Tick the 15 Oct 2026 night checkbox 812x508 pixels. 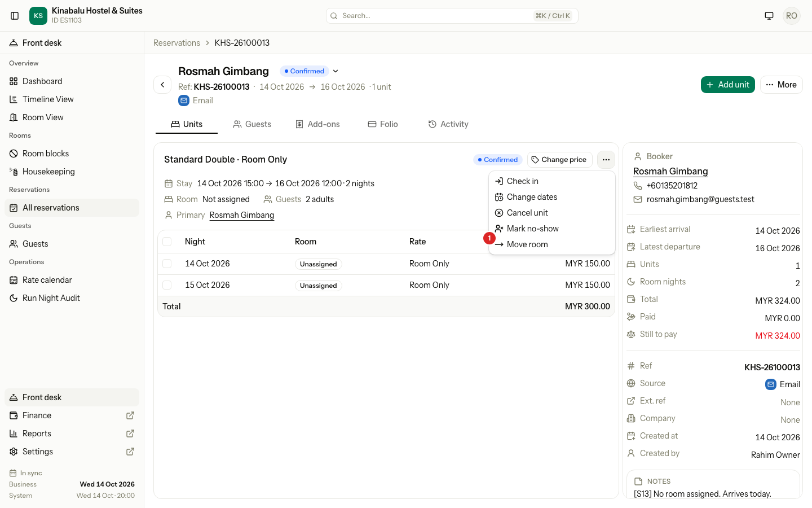[167, 285]
